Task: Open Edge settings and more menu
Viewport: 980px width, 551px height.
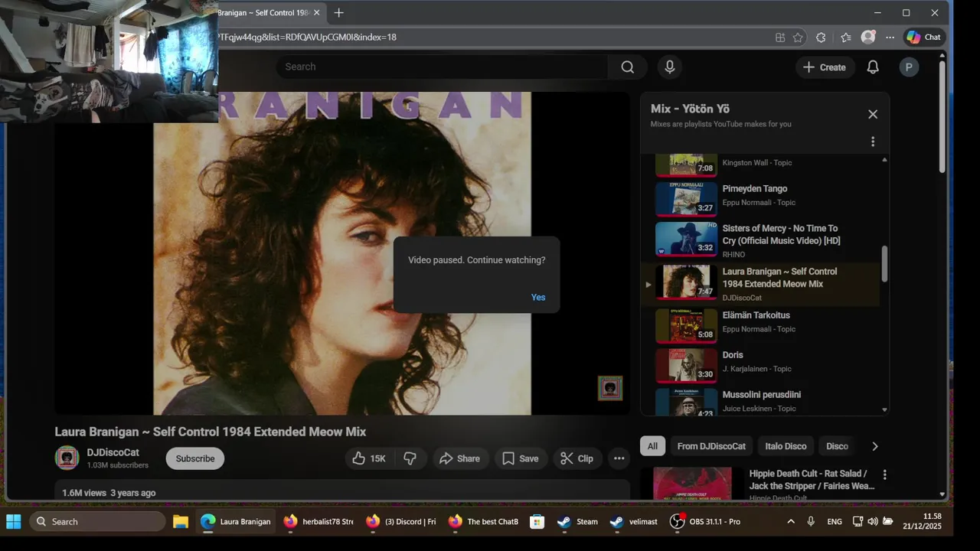Action: [890, 37]
